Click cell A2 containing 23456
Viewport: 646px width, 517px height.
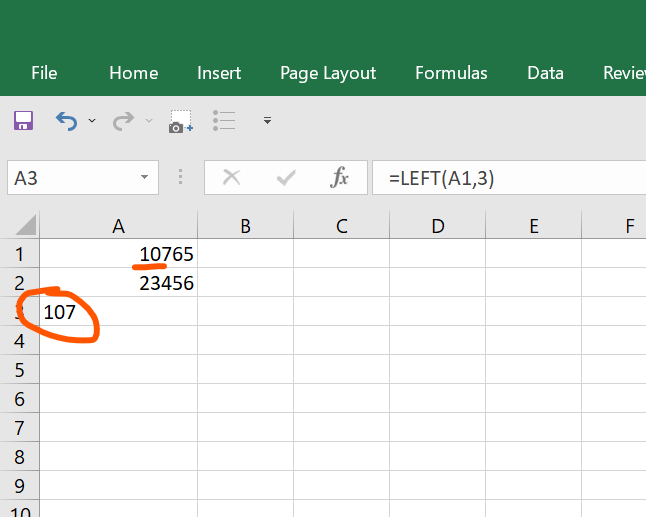[x=119, y=283]
